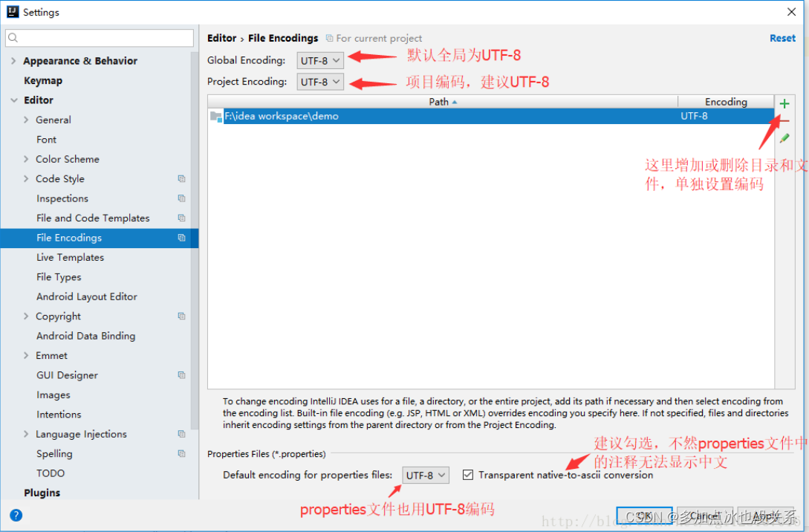This screenshot has width=809, height=532.
Task: Click the OK button
Action: pyautogui.click(x=644, y=515)
